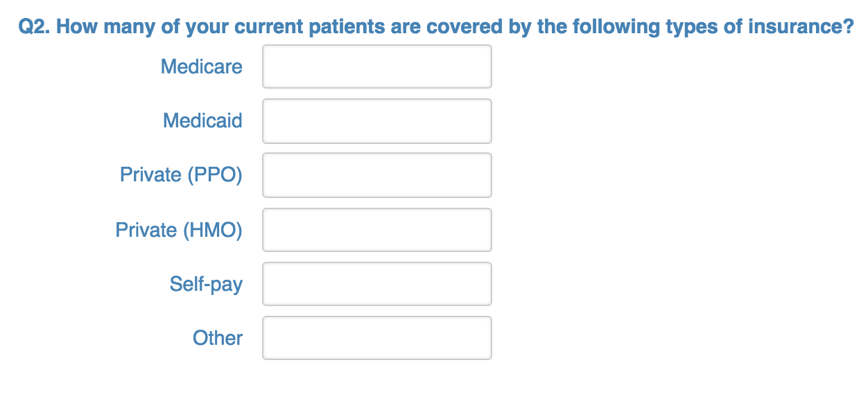Focus the Medicaid text box
Viewport: 868px width, 403px height.
coord(376,120)
